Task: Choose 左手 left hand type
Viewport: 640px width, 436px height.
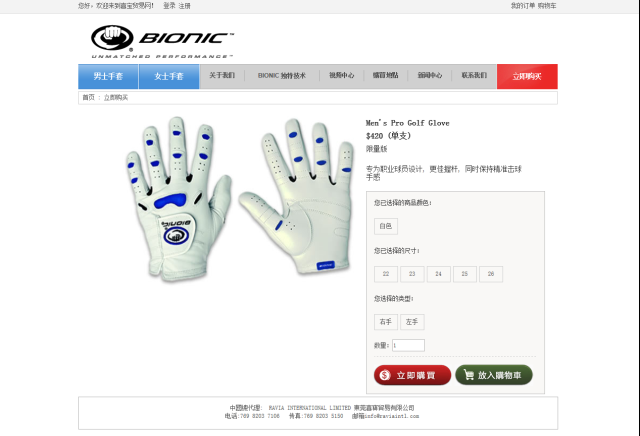Action: pyautogui.click(x=412, y=322)
